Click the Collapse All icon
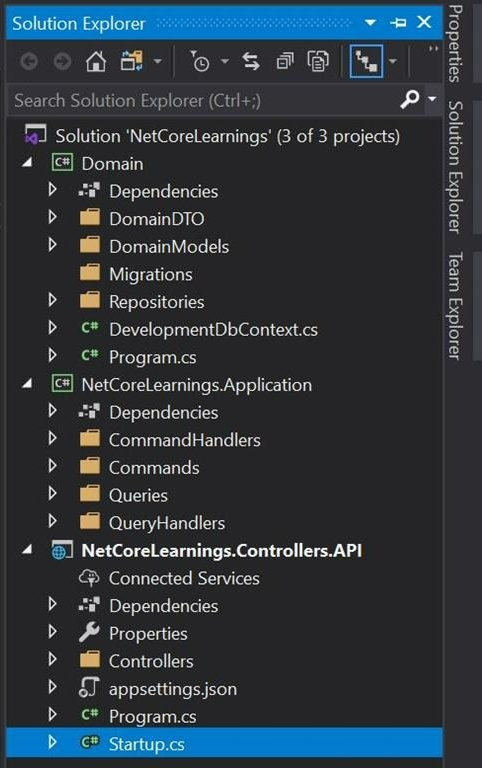 point(285,61)
